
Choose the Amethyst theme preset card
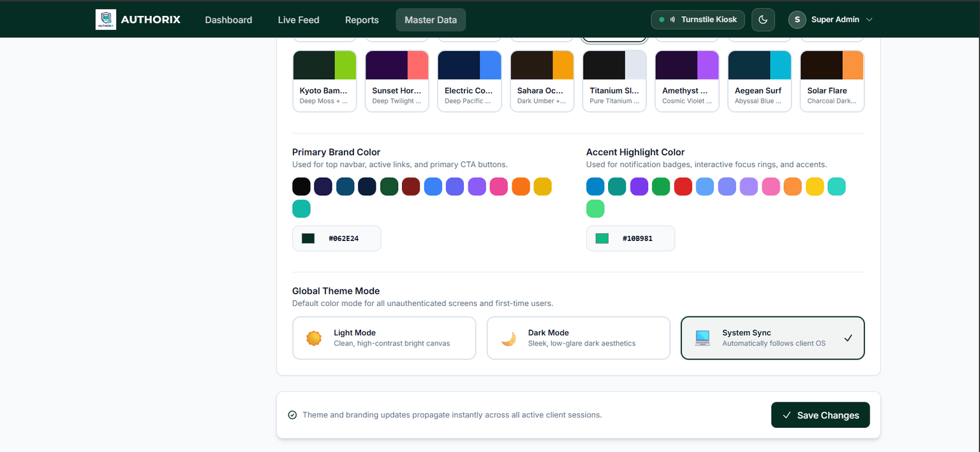click(687, 81)
